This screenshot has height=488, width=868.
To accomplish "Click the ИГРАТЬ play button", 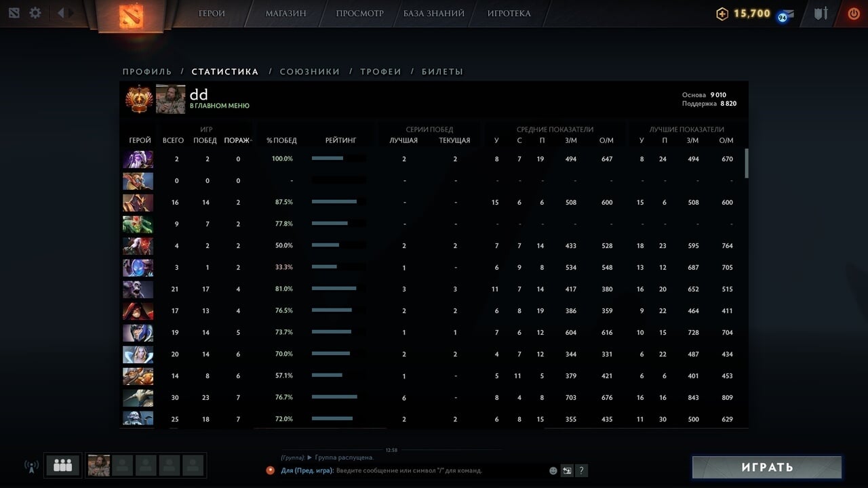I will tap(767, 467).
